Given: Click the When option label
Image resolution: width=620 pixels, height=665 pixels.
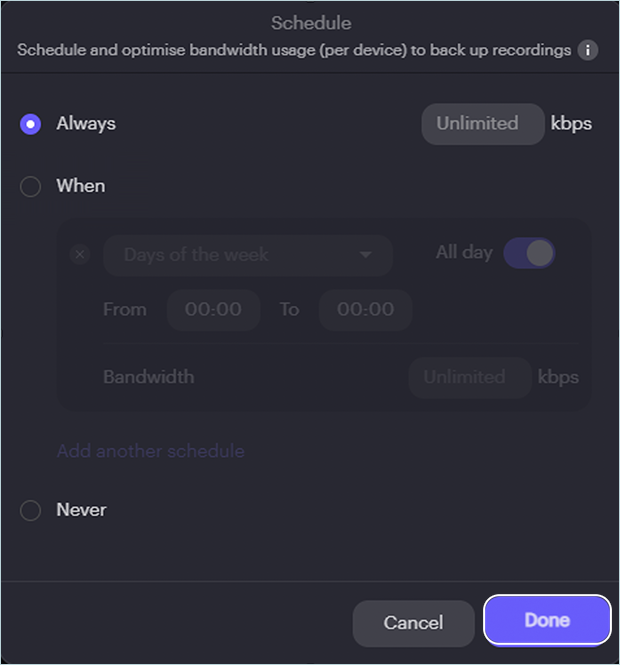Looking at the screenshot, I should pyautogui.click(x=81, y=186).
